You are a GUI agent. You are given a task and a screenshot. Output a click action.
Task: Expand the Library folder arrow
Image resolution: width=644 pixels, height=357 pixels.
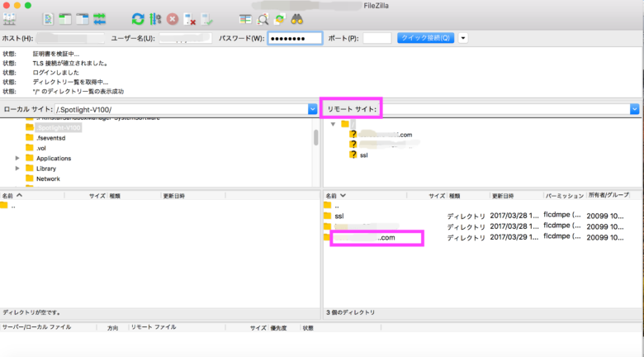pyautogui.click(x=17, y=169)
